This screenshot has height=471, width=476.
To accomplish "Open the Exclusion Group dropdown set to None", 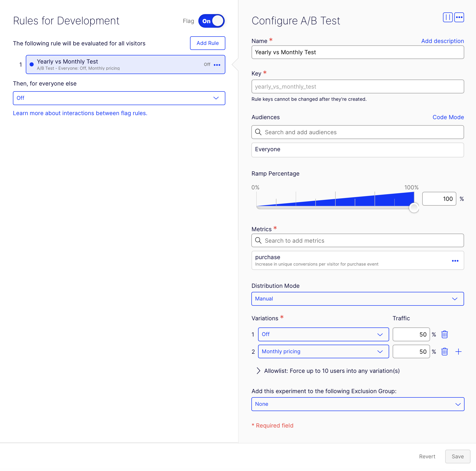I will (358, 404).
